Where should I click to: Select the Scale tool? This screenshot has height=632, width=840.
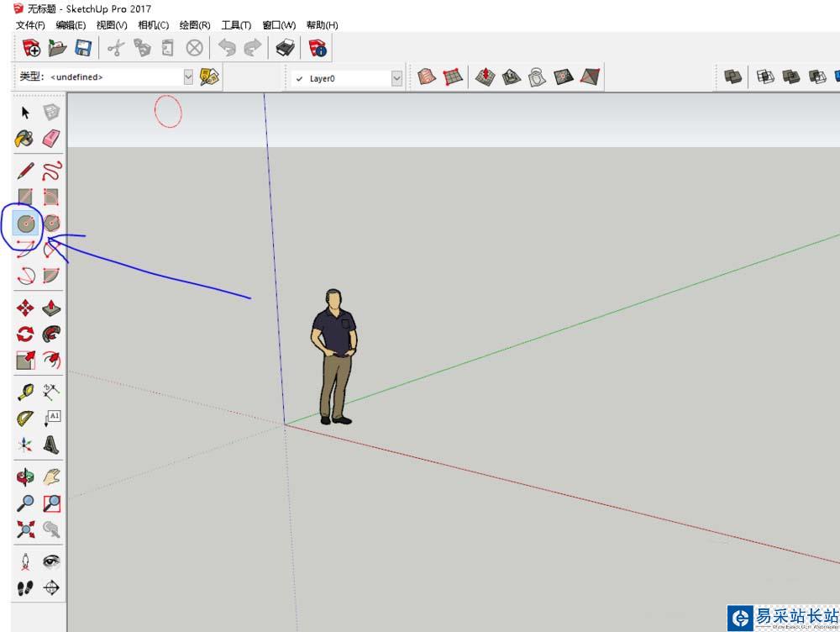pyautogui.click(x=25, y=361)
